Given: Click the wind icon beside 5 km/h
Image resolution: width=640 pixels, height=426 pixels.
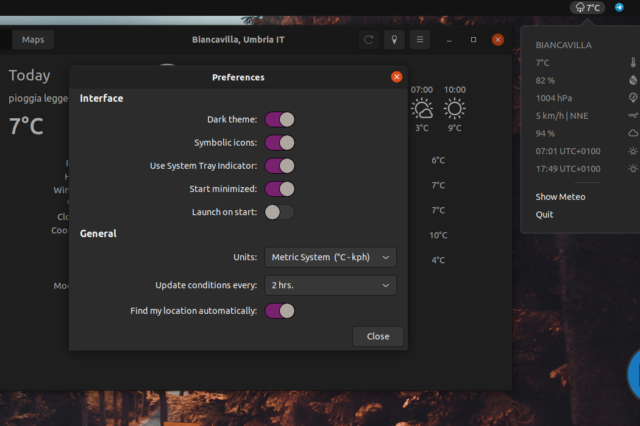Looking at the screenshot, I should tap(633, 116).
